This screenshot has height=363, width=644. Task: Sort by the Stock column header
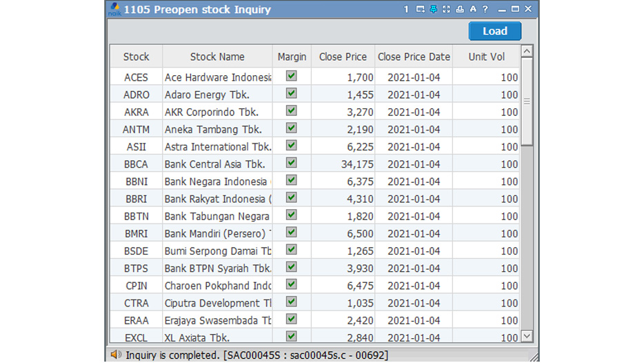(x=136, y=57)
